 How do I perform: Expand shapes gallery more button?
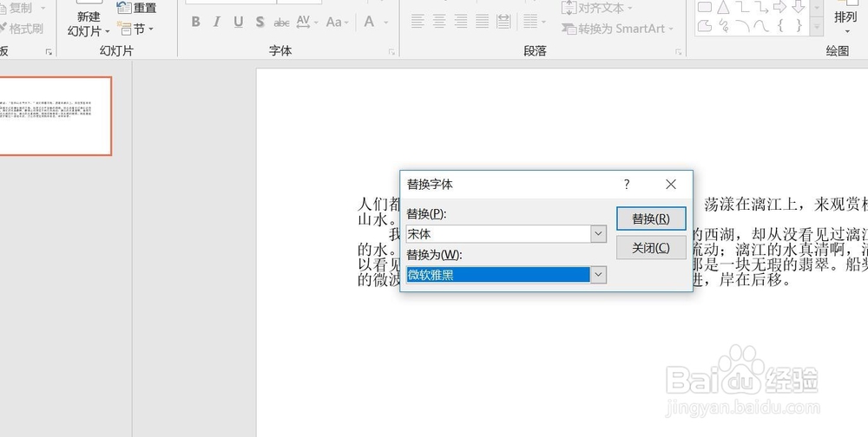point(816,27)
